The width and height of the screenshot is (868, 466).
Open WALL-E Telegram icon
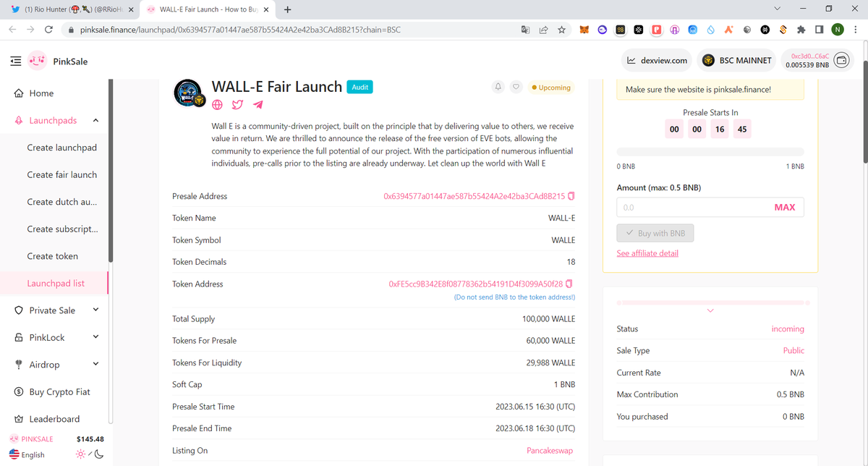coord(258,104)
